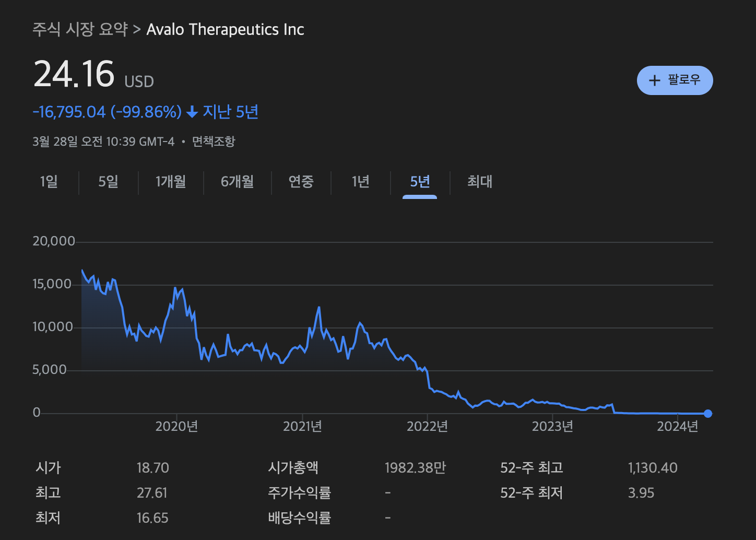Click the down arrow change icon
756x540 pixels.
coord(192,112)
